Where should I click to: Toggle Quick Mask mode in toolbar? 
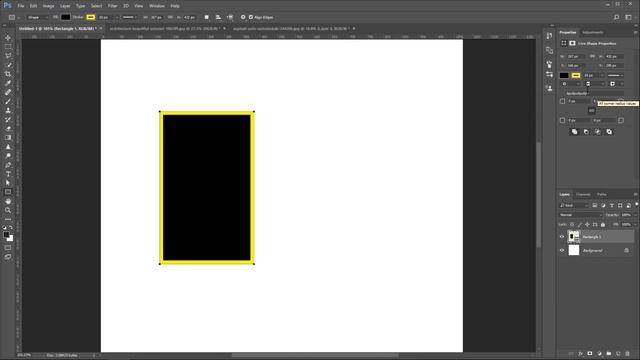[x=8, y=248]
